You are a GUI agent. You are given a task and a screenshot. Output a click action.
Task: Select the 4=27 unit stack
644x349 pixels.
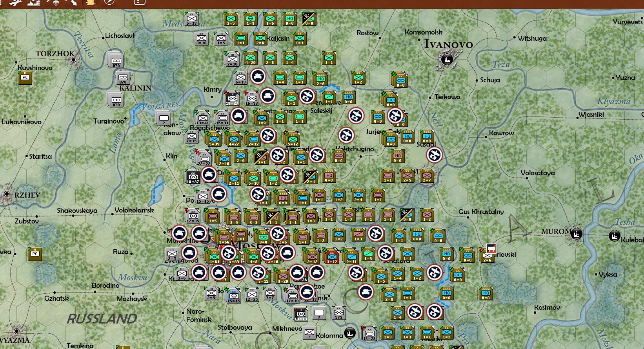point(233,138)
